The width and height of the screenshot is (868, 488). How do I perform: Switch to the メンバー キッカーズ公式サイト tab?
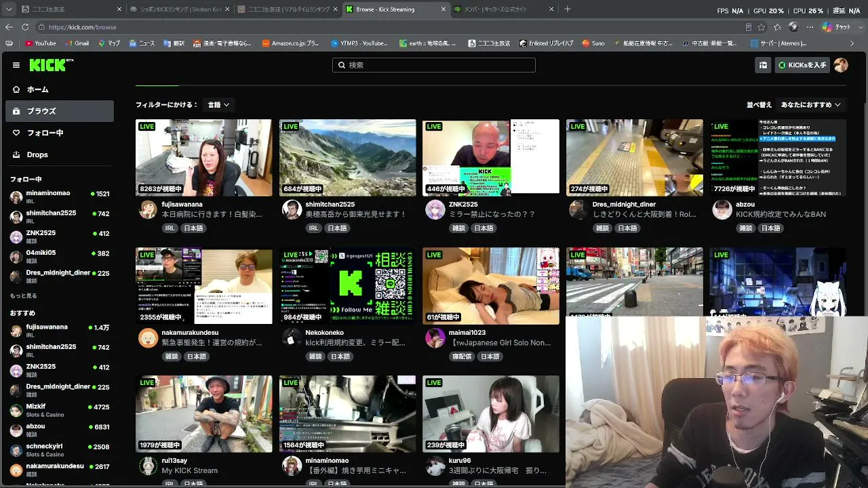tap(504, 9)
